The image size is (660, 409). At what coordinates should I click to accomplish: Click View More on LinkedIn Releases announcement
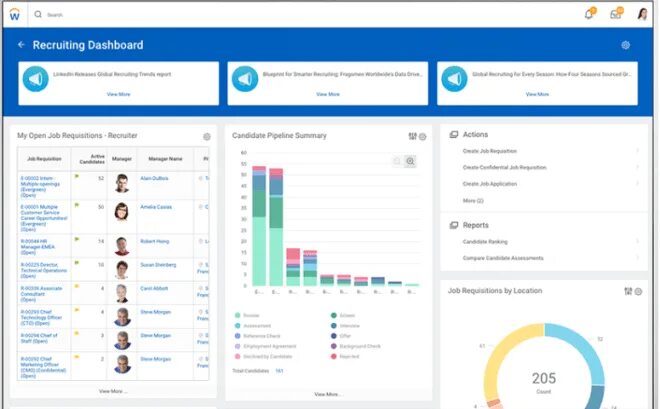118,94
